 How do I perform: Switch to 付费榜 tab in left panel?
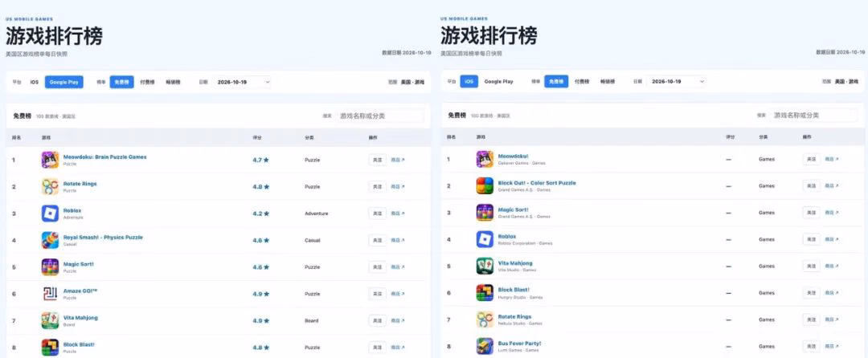147,82
